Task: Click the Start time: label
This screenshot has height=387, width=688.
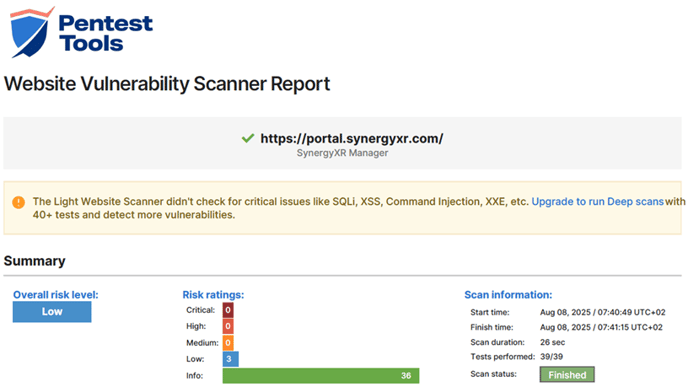Action: tap(490, 312)
